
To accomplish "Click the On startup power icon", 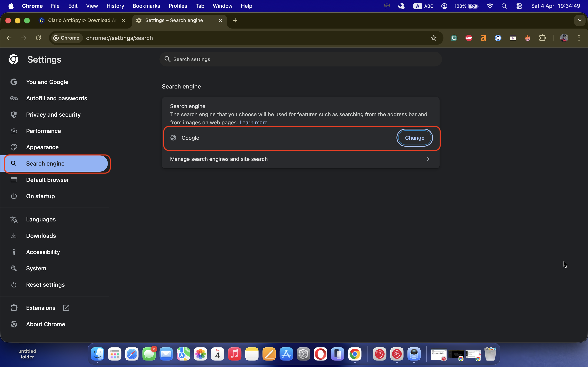I will pos(14,196).
